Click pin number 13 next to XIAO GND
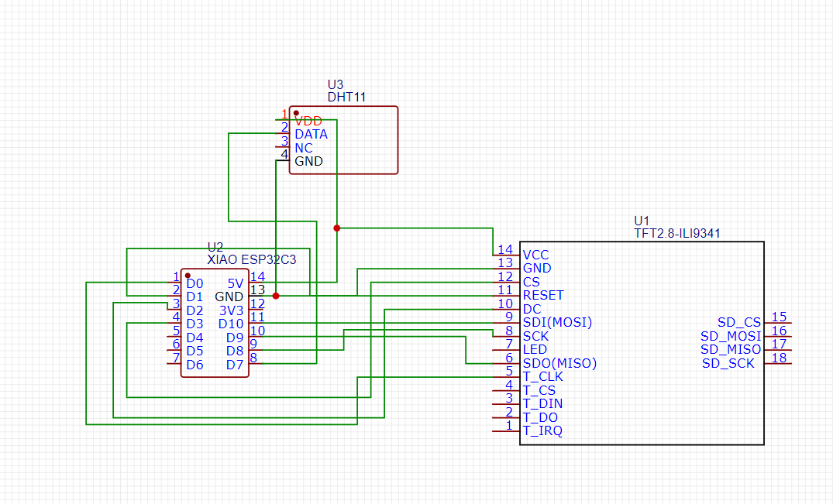 point(258,290)
